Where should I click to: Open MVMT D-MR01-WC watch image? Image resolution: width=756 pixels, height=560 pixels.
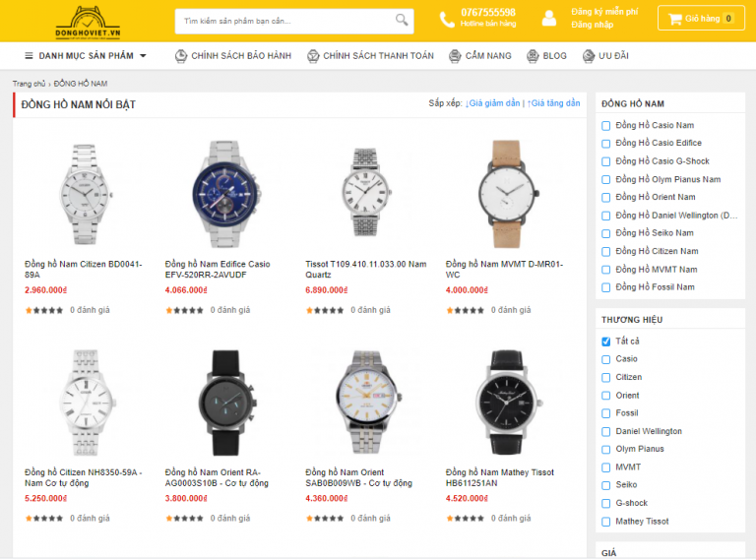click(x=508, y=194)
